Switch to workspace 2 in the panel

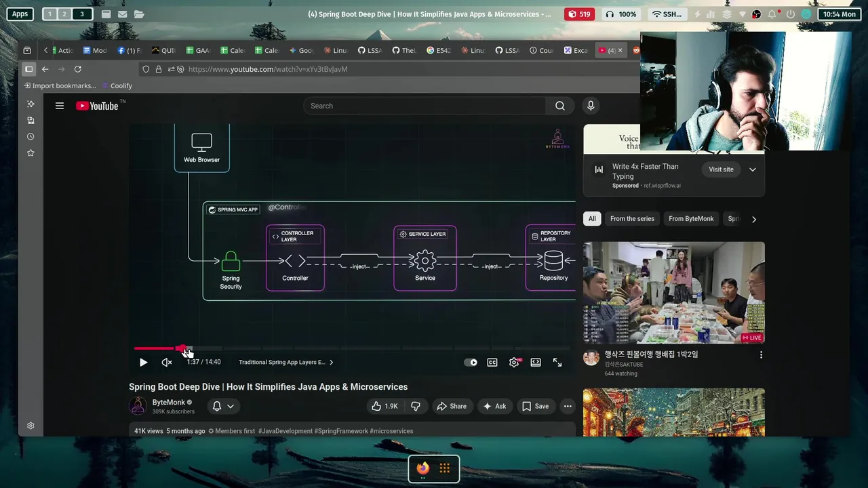(x=64, y=14)
